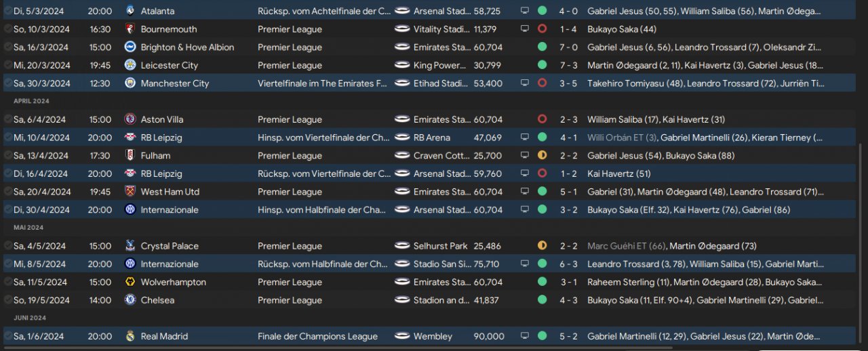Click the green win indicator for Chelsea match

542,300
